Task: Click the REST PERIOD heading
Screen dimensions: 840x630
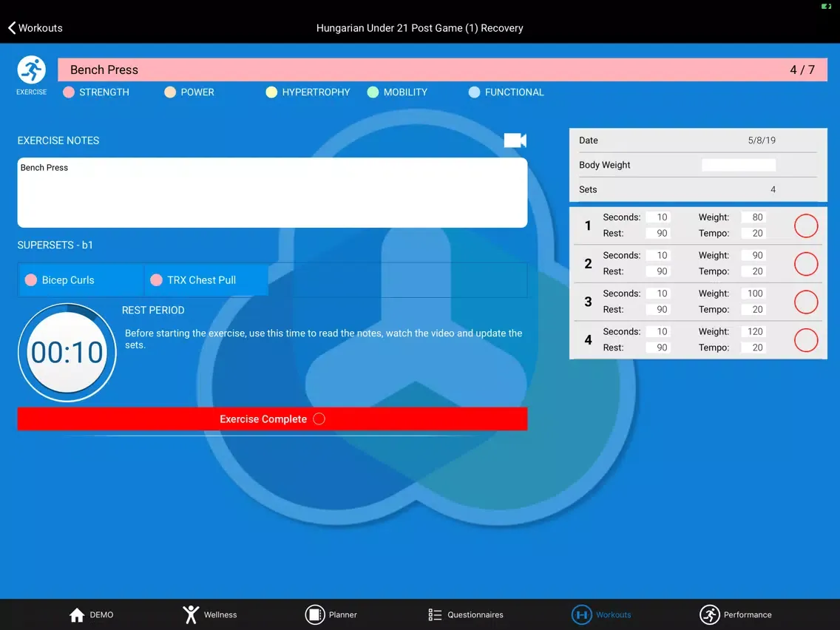Action: 153,310
